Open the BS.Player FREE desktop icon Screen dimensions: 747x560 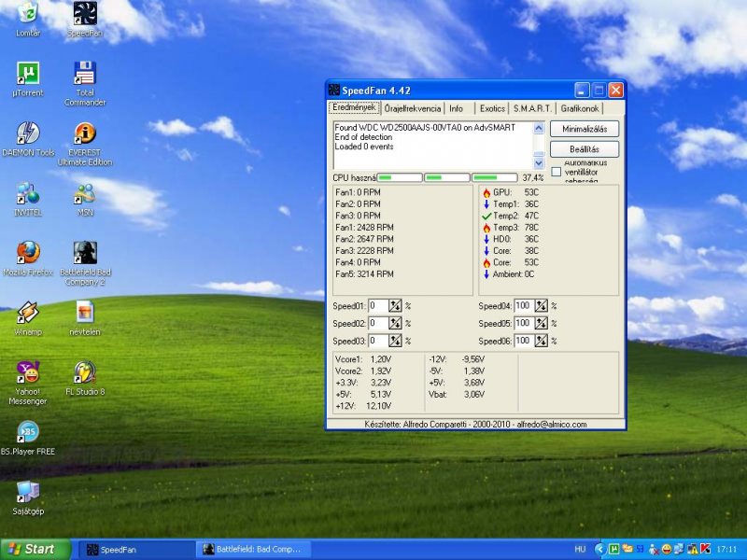click(x=28, y=432)
